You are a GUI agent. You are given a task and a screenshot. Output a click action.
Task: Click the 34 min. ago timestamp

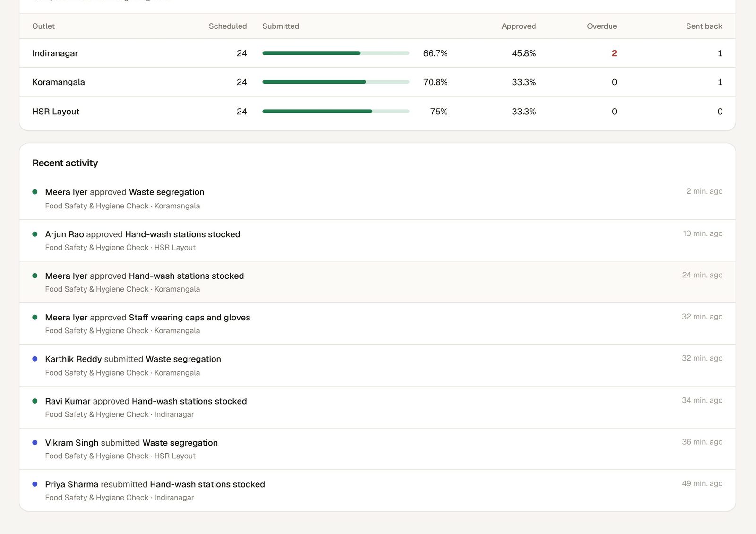click(702, 400)
